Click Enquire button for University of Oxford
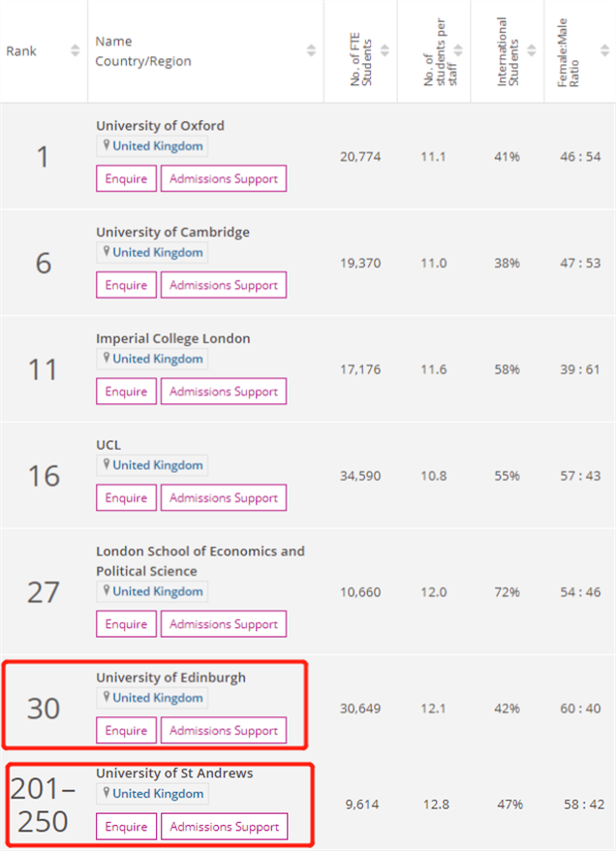 click(126, 178)
